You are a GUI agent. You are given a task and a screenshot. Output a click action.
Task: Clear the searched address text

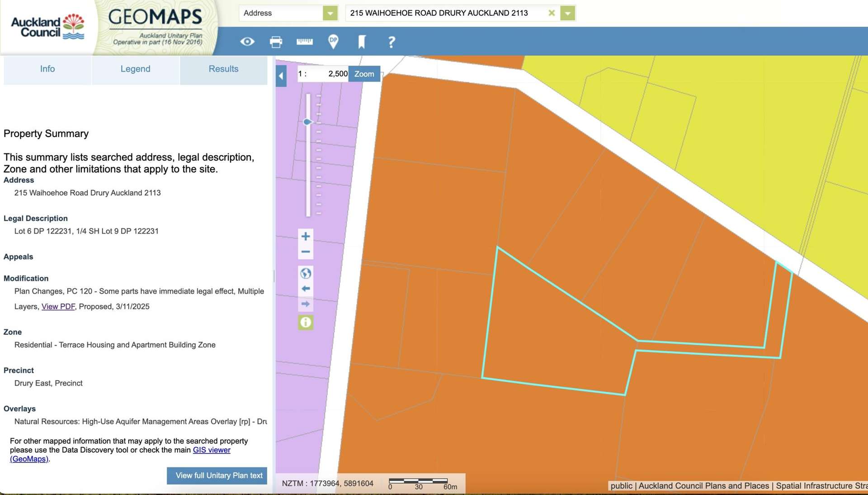[x=551, y=13]
